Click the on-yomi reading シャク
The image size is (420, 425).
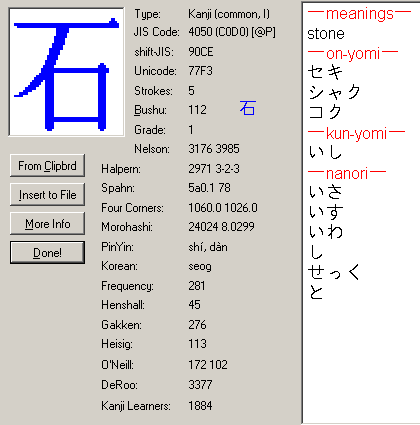[334, 92]
